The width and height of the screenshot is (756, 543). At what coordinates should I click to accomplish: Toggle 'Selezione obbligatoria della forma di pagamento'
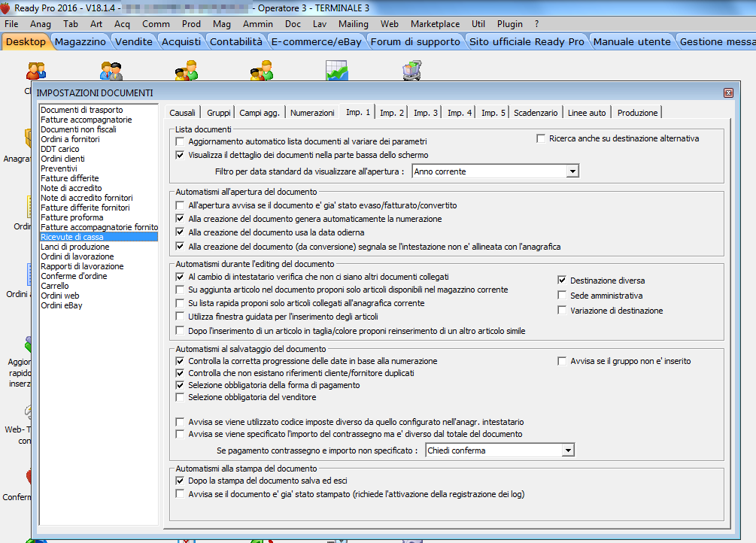pos(180,385)
